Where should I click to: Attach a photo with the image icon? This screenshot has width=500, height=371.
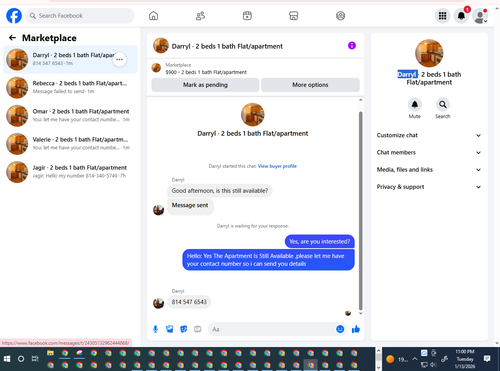coord(170,329)
